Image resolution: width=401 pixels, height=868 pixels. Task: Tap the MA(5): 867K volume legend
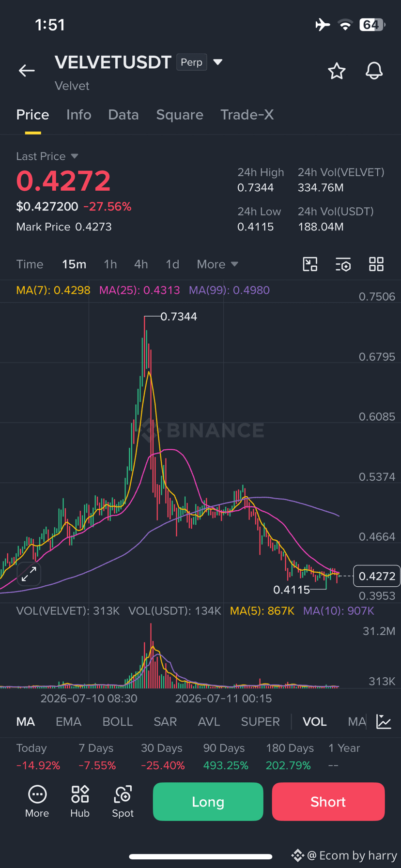coord(262,611)
